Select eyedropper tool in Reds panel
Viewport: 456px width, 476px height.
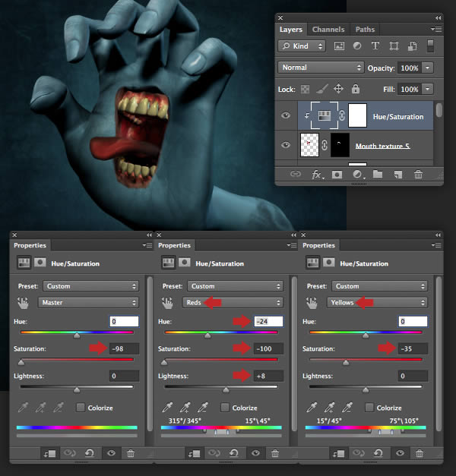coord(167,407)
